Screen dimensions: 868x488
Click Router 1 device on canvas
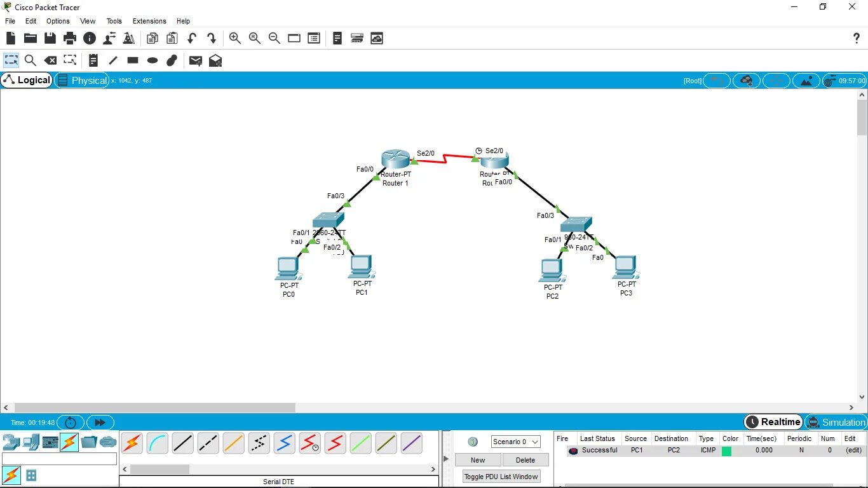(396, 159)
